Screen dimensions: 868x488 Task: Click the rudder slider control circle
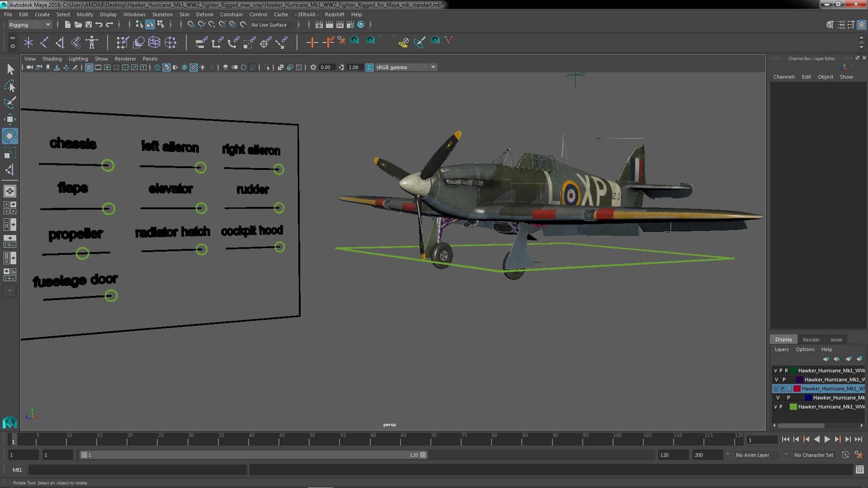click(x=279, y=208)
